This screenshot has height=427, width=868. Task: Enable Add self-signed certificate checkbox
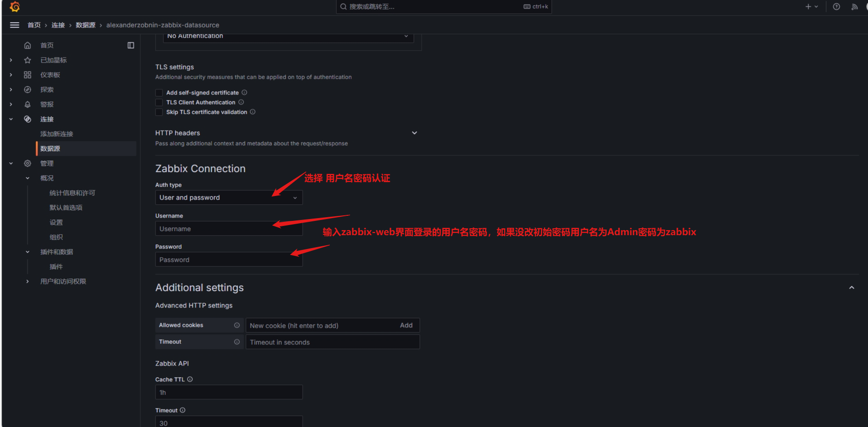(159, 93)
